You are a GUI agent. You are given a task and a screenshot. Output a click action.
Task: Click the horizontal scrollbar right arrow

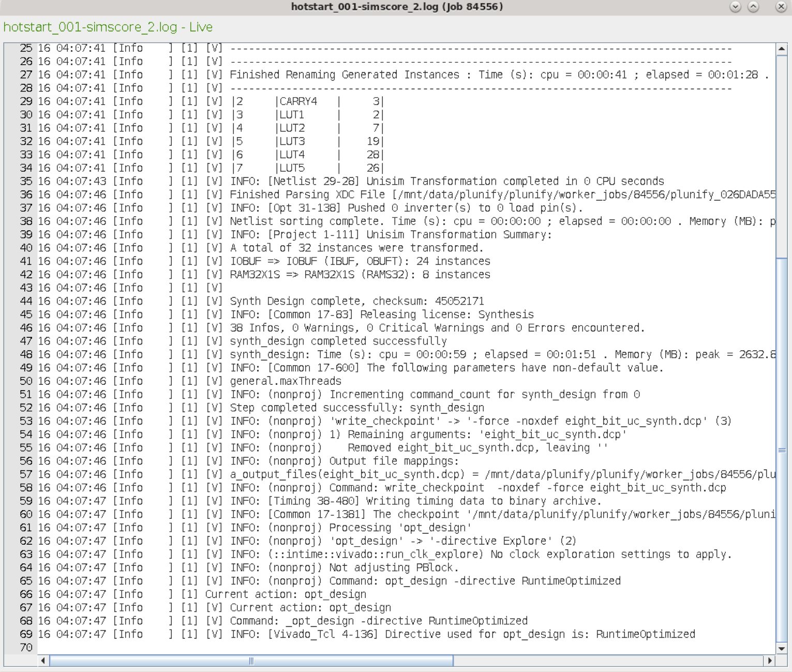pyautogui.click(x=770, y=661)
